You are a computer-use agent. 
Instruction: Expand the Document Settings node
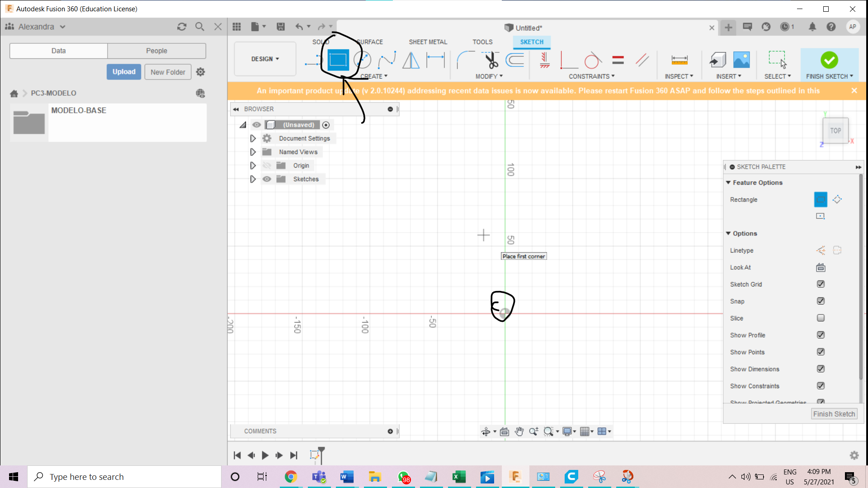coord(253,139)
